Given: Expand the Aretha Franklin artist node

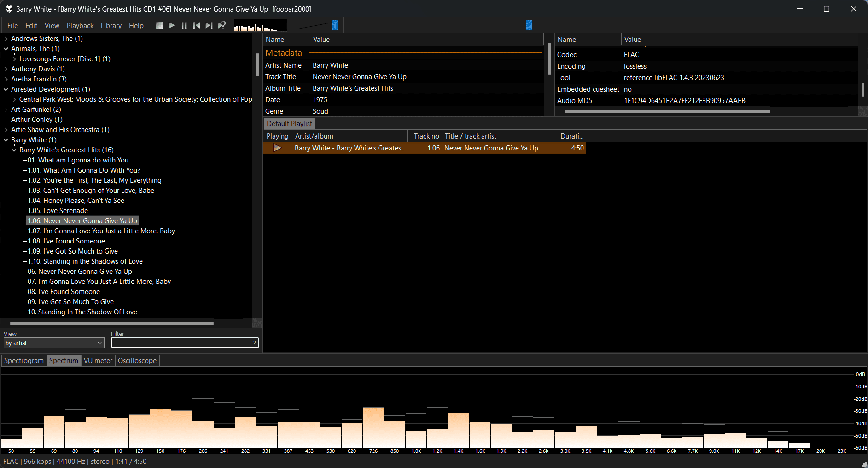Looking at the screenshot, I should click(x=6, y=79).
